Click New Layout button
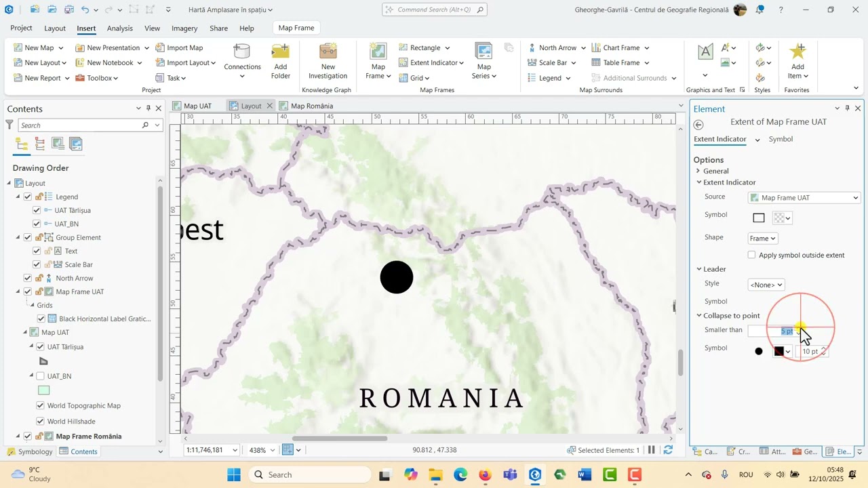868x488 pixels. pos(39,62)
